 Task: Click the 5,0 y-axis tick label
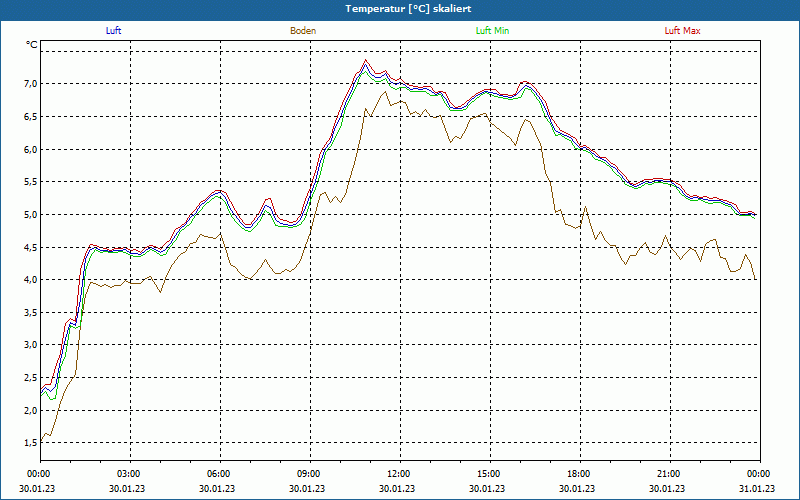[x=30, y=215]
